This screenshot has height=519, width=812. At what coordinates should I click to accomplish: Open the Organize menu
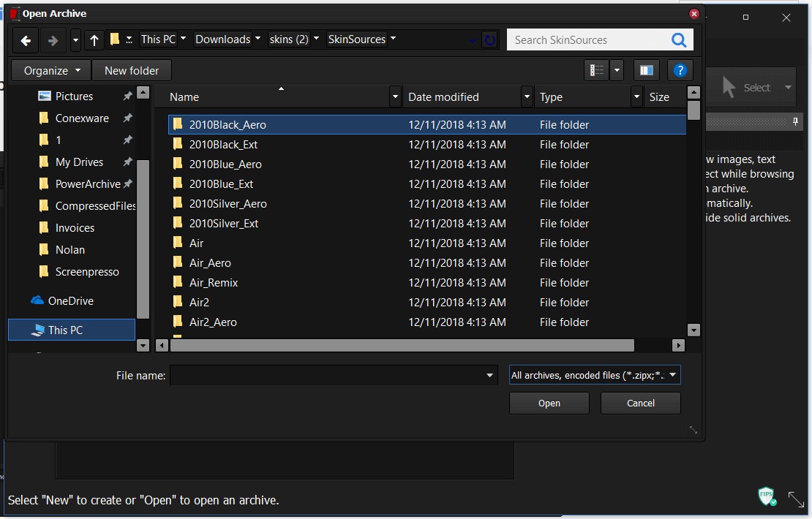51,71
